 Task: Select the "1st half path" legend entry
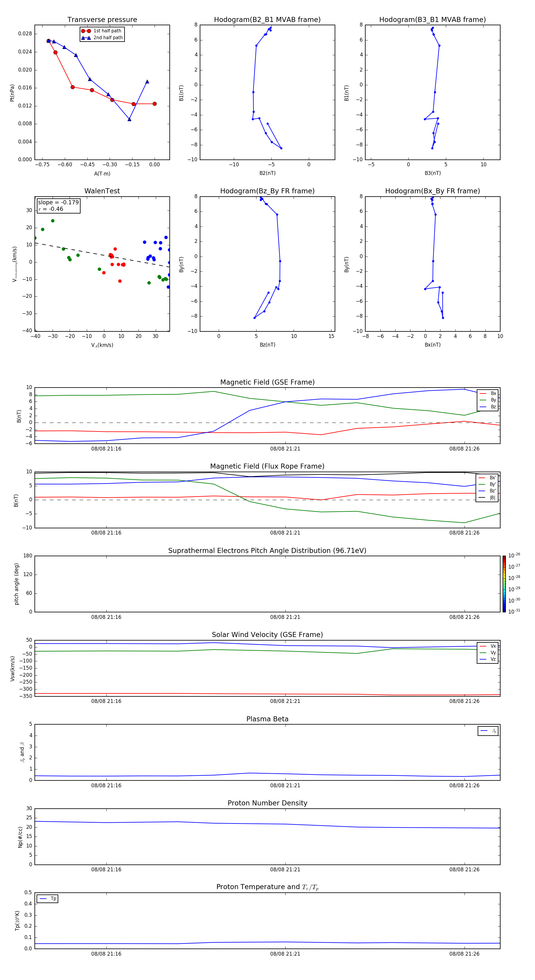pos(101,31)
